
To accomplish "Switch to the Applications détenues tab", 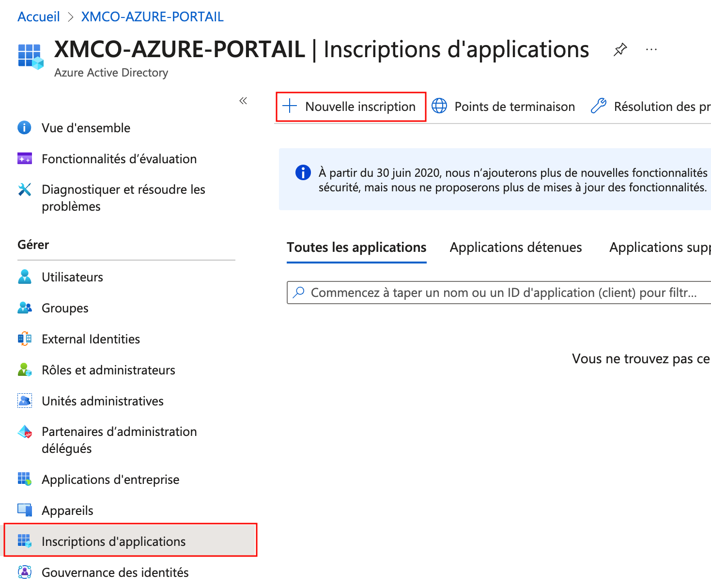I will pyautogui.click(x=515, y=248).
